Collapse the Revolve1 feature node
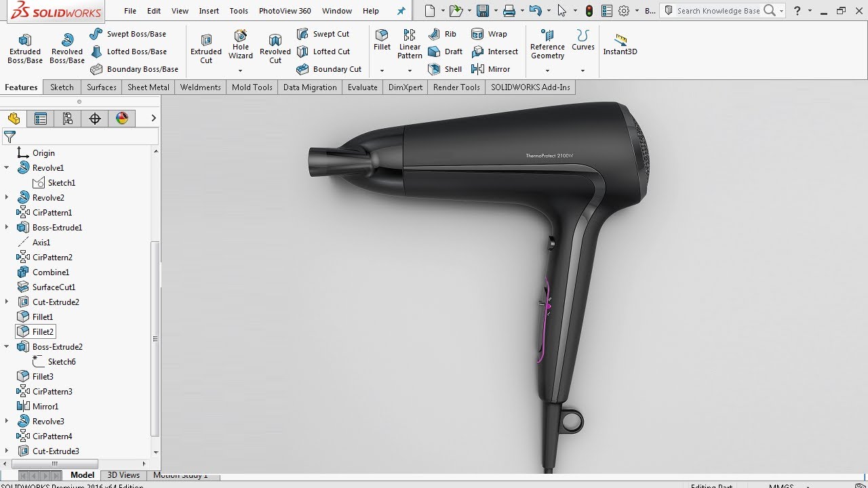Viewport: 868px width, 488px height. pos(7,167)
